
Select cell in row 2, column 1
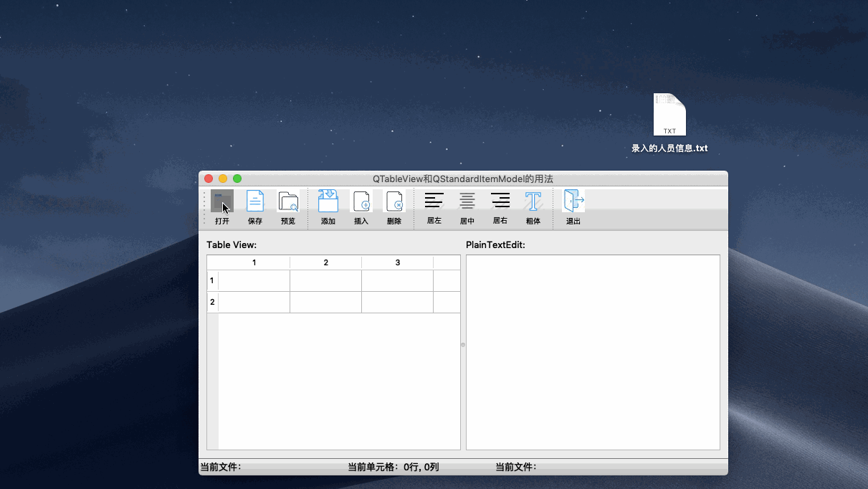(254, 302)
